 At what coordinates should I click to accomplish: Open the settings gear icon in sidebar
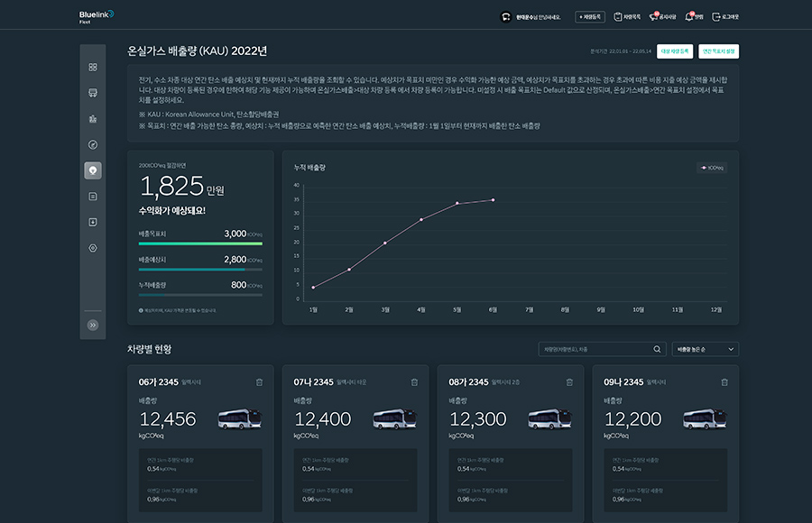point(93,247)
